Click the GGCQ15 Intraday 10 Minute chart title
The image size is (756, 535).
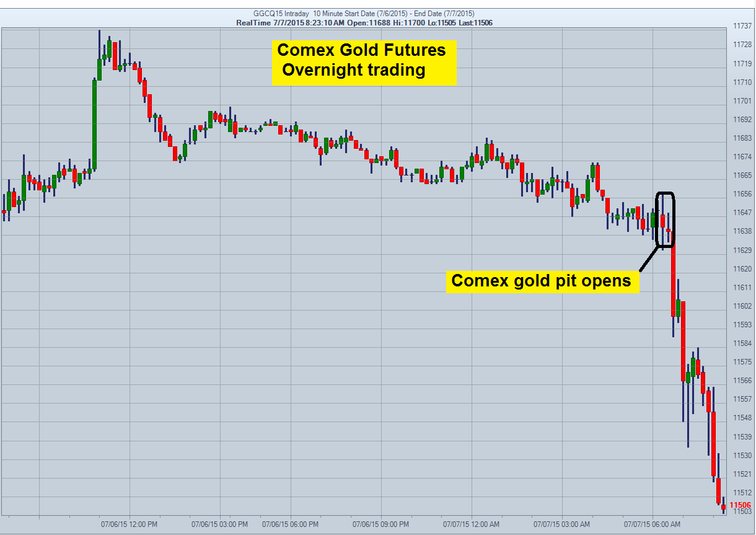click(x=364, y=14)
